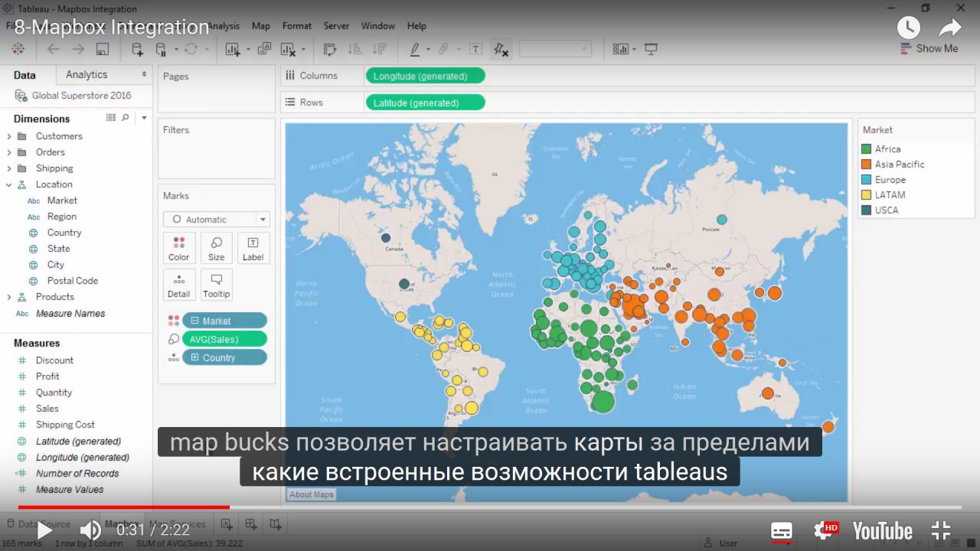
Task: Open the Window menu
Action: click(378, 25)
